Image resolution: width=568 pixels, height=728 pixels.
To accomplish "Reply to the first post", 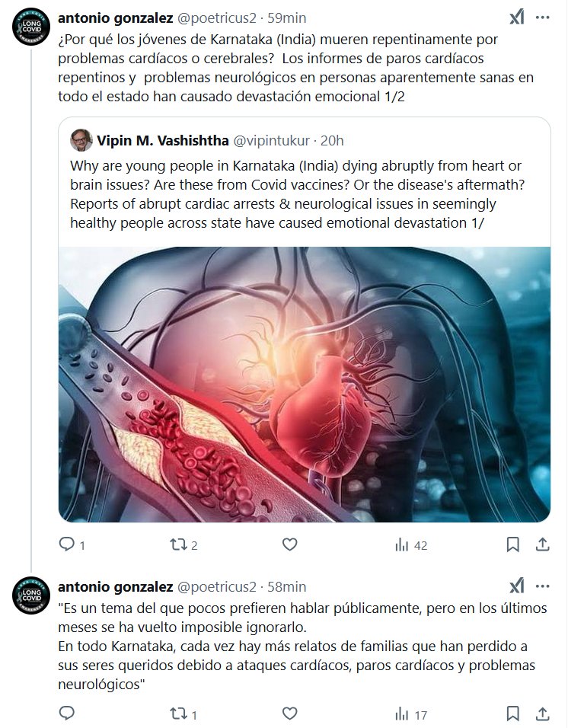I will [66, 544].
